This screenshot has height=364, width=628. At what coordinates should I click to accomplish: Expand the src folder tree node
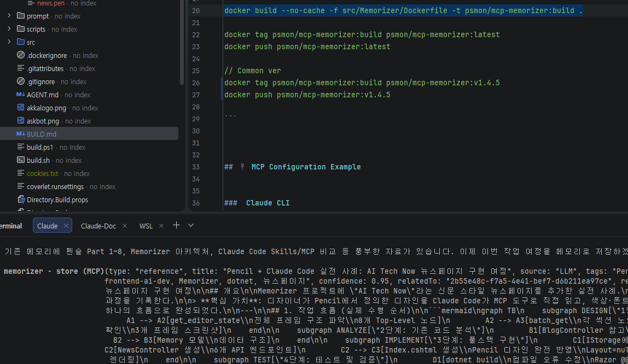9,42
